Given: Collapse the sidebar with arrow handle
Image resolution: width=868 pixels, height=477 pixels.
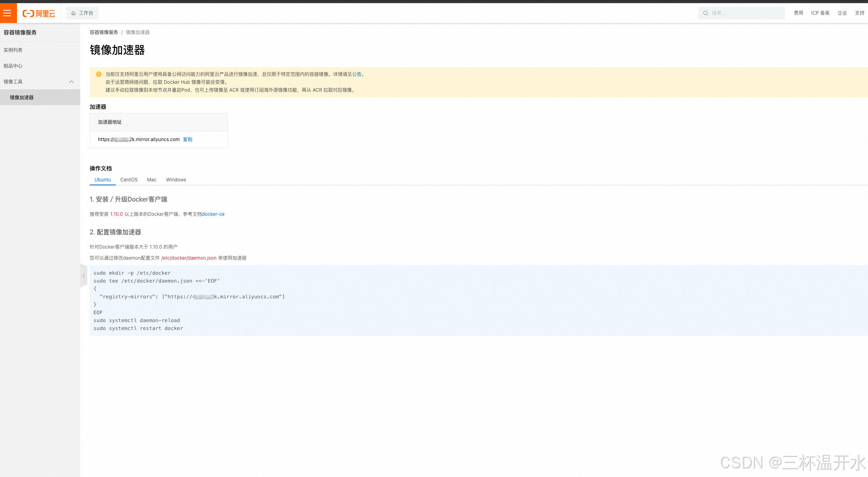Looking at the screenshot, I should click(84, 276).
